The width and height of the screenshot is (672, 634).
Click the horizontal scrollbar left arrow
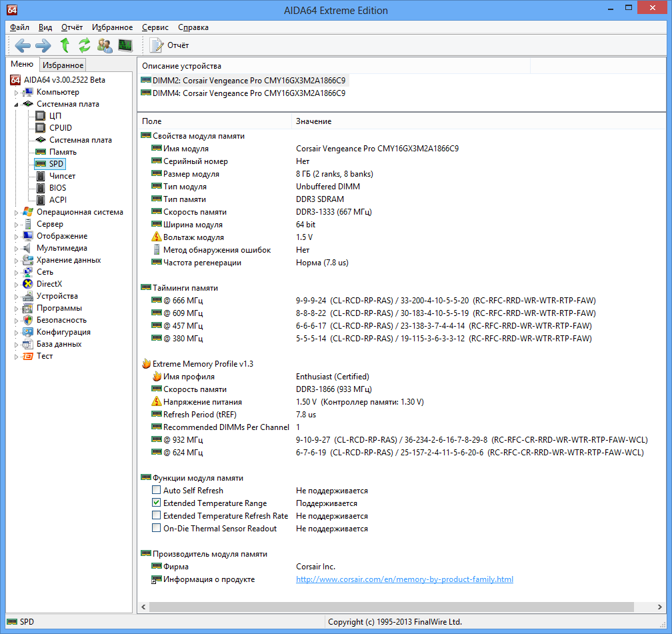tap(143, 607)
